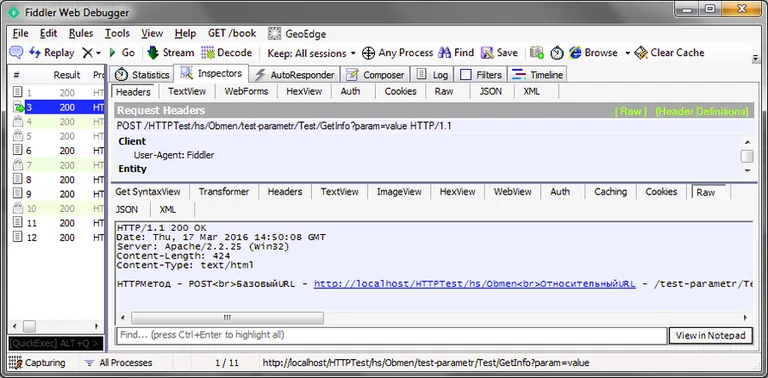Open [Raw] link in Request Headers
The width and height of the screenshot is (768, 378).
tap(631, 111)
